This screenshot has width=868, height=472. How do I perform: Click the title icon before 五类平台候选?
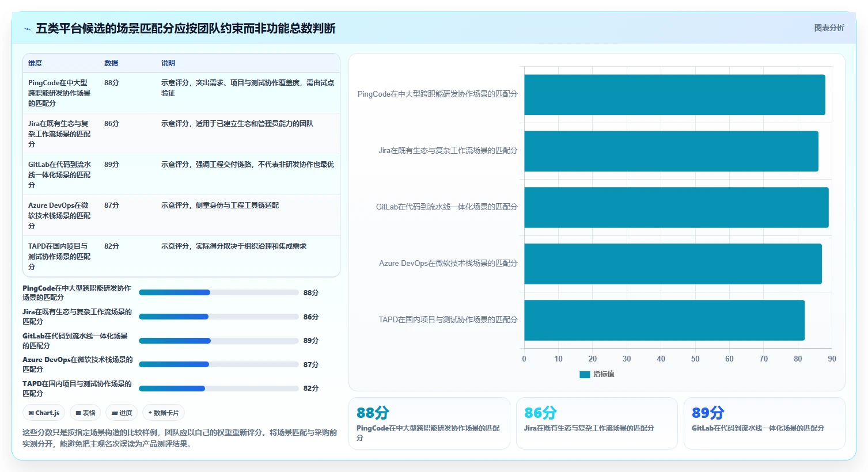[27, 29]
